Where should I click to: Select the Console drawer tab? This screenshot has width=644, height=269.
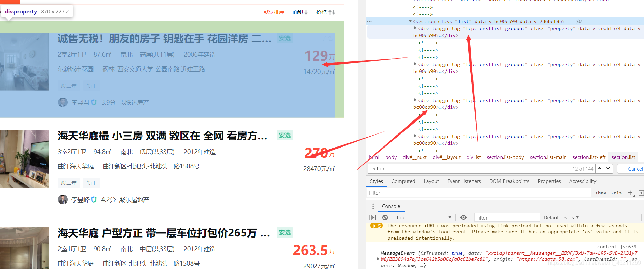[391, 206]
